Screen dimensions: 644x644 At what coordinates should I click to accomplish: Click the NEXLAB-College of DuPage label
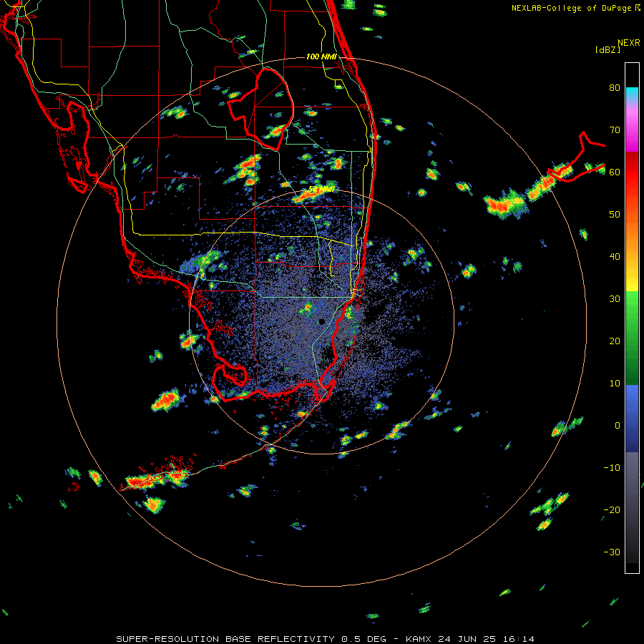click(x=571, y=8)
